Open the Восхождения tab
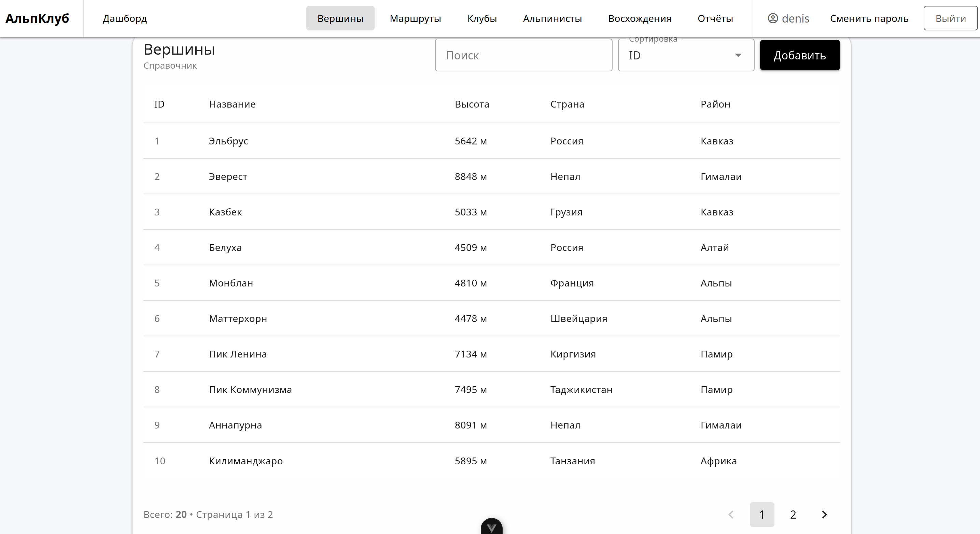Image resolution: width=980 pixels, height=534 pixels. [x=640, y=18]
